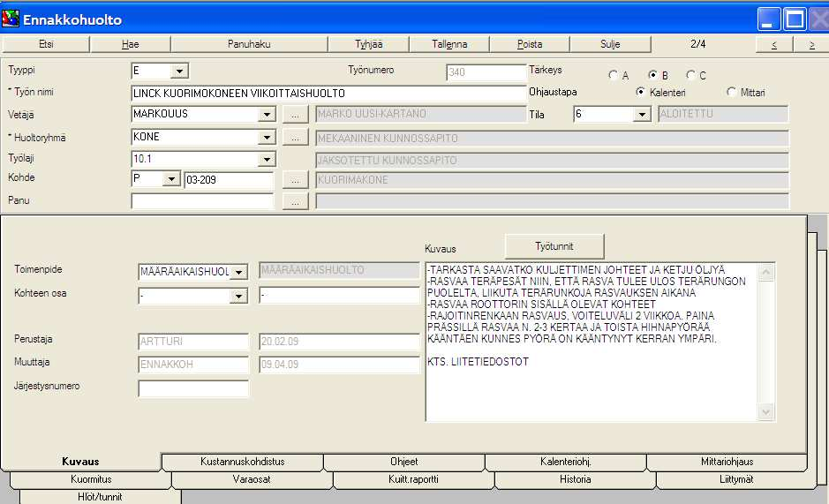This screenshot has width=829, height=504.
Task: Open the Kohde type dropdown showing P
Action: 171,179
